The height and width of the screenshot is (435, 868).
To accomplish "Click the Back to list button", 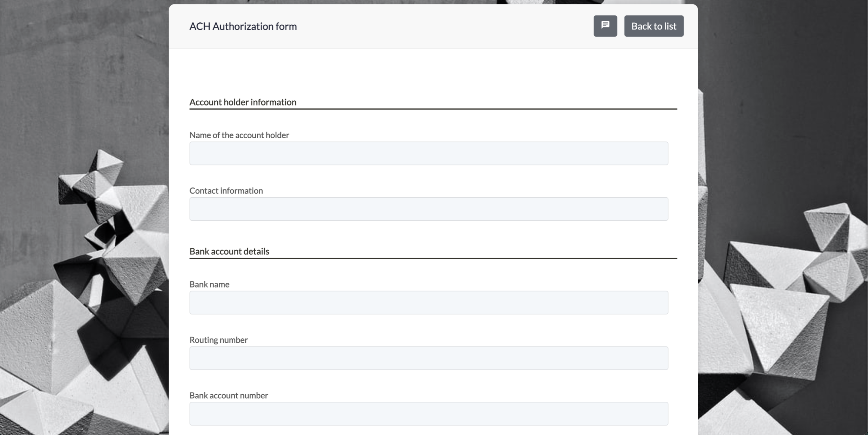I will [654, 26].
